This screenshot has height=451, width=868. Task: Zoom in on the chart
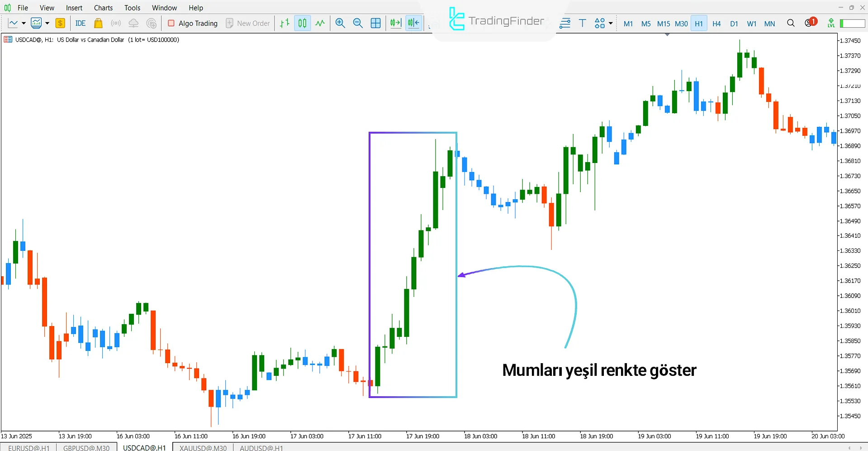[340, 23]
